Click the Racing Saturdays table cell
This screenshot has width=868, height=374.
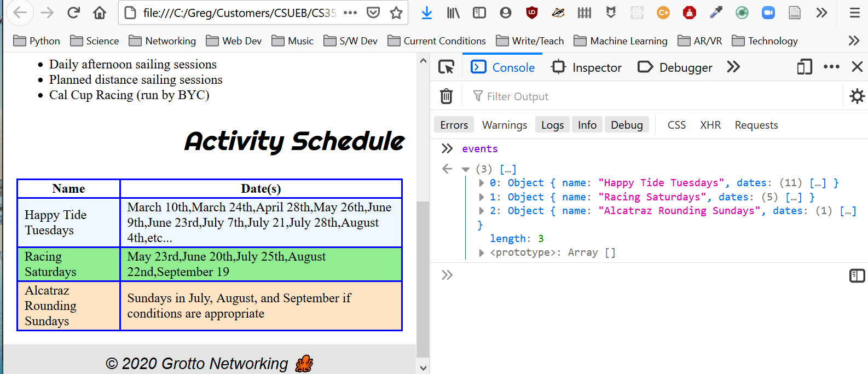69,264
